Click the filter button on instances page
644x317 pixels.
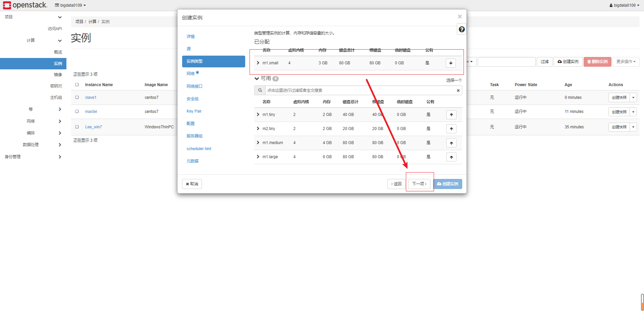click(x=544, y=62)
